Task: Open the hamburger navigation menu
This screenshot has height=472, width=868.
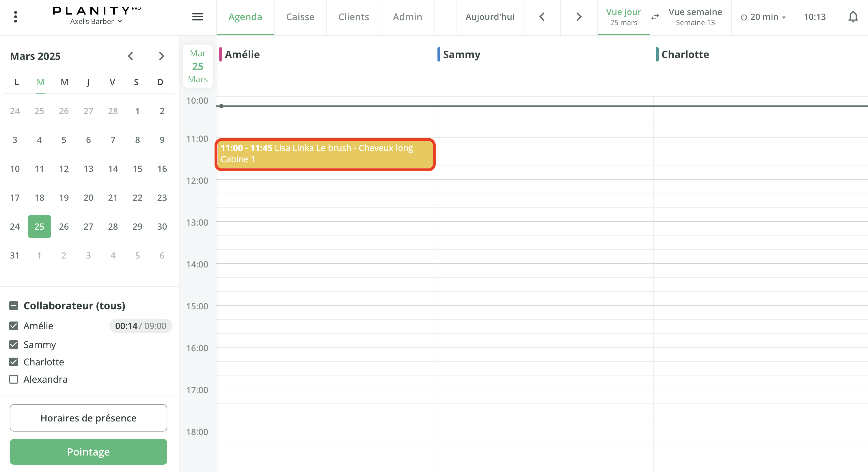Action: tap(198, 16)
